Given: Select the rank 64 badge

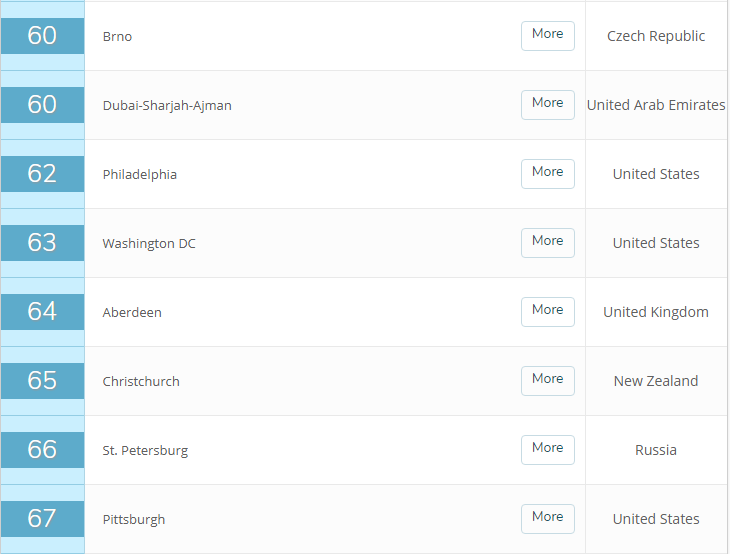Looking at the screenshot, I should [42, 312].
